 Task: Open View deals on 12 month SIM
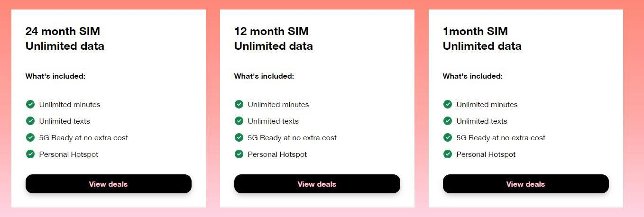317,184
